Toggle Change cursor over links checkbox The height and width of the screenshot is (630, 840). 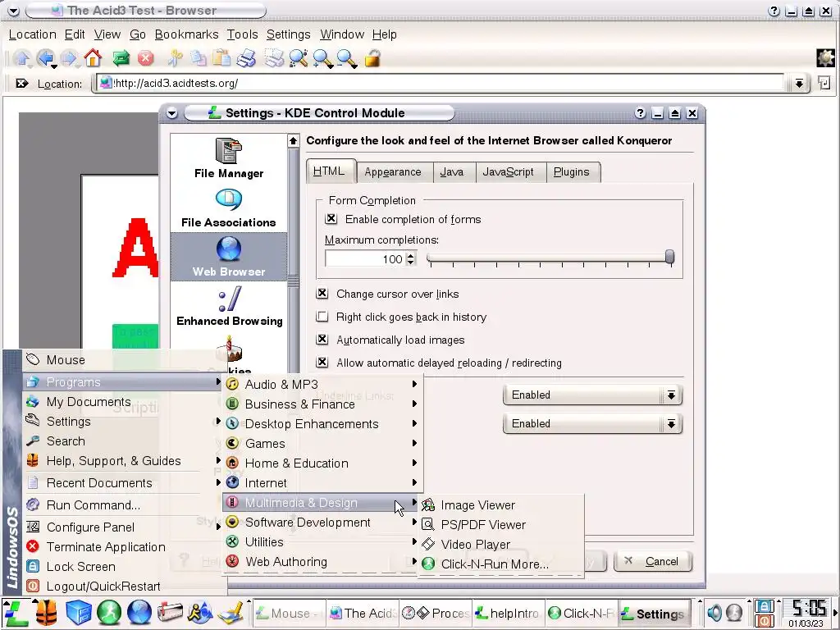(322, 293)
